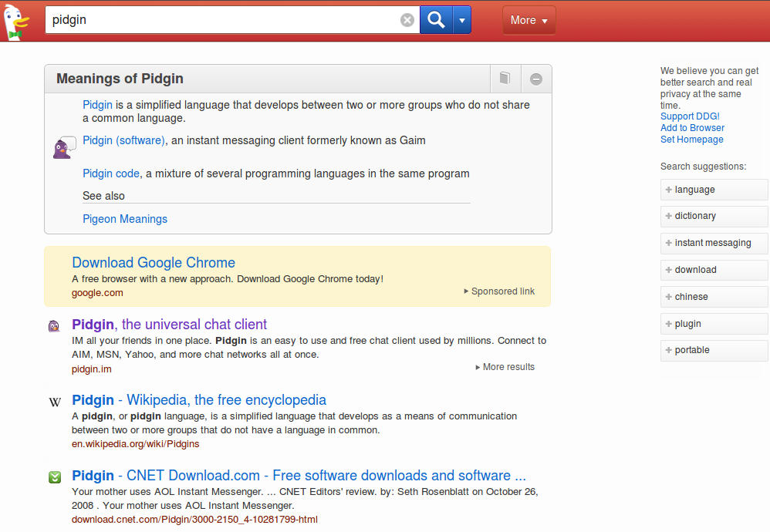
Task: Open the search options dropdown arrow
Action: click(x=461, y=19)
